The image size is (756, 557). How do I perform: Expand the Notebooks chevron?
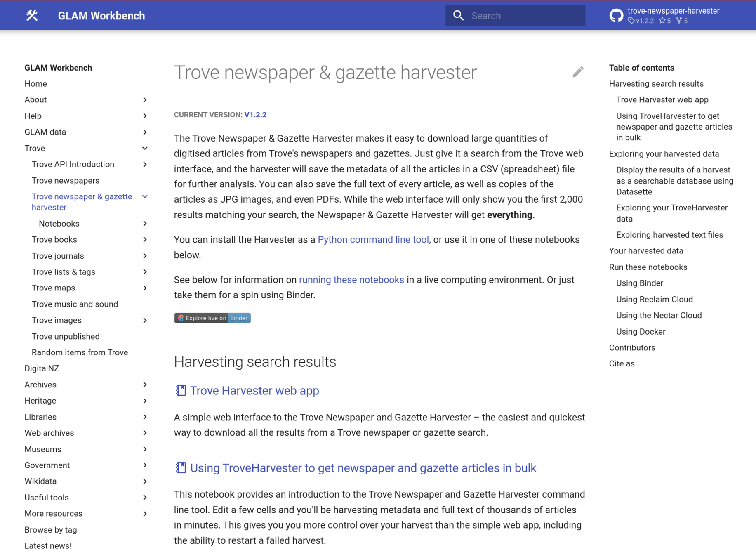145,224
